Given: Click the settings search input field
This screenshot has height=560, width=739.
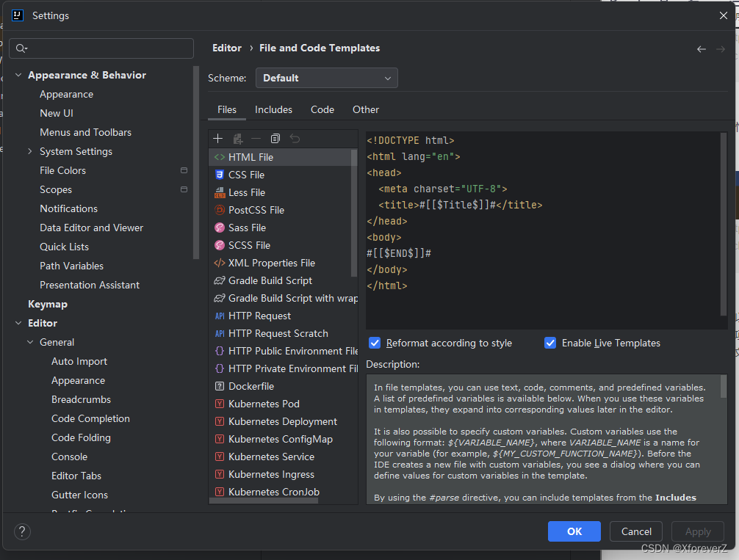Looking at the screenshot, I should pos(101,48).
